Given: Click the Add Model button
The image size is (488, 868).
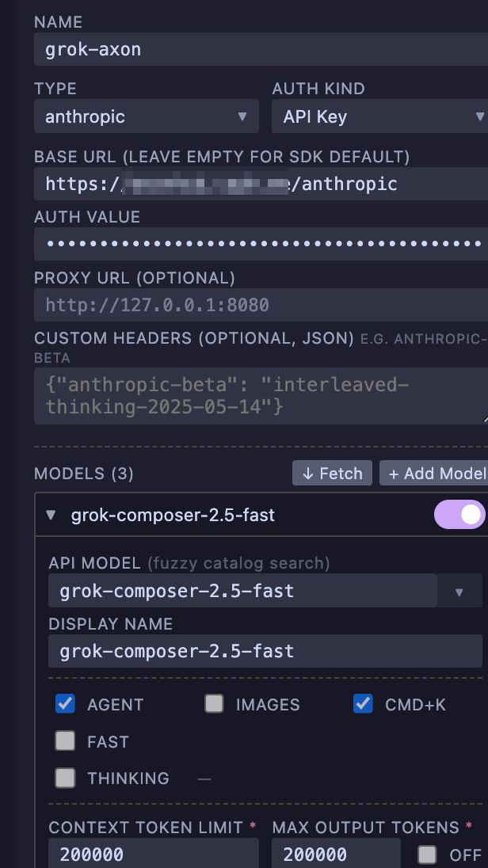Looking at the screenshot, I should click(434, 474).
